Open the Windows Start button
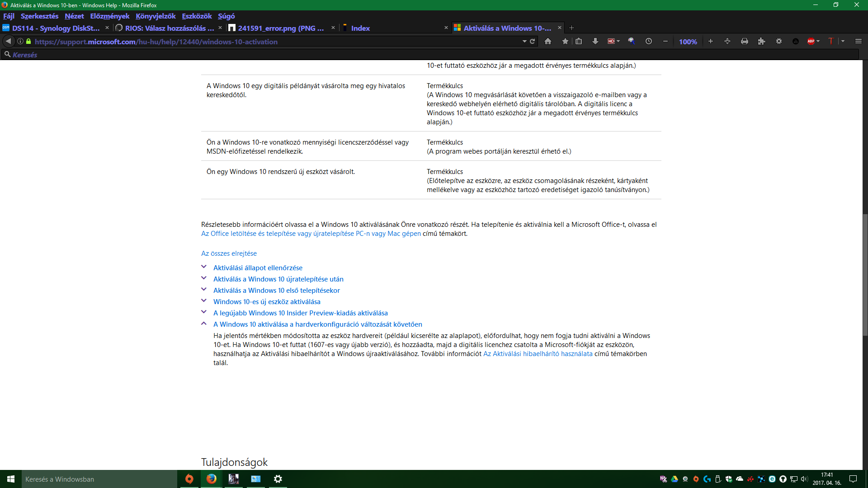 pyautogui.click(x=11, y=479)
